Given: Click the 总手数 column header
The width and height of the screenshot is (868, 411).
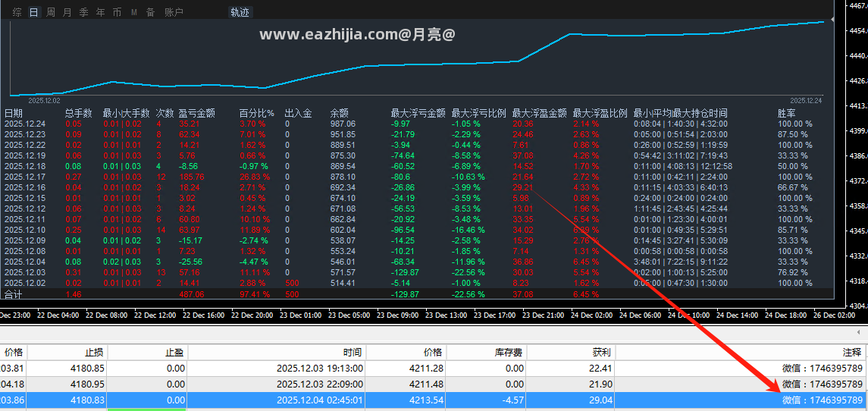Looking at the screenshot, I should click(79, 114).
